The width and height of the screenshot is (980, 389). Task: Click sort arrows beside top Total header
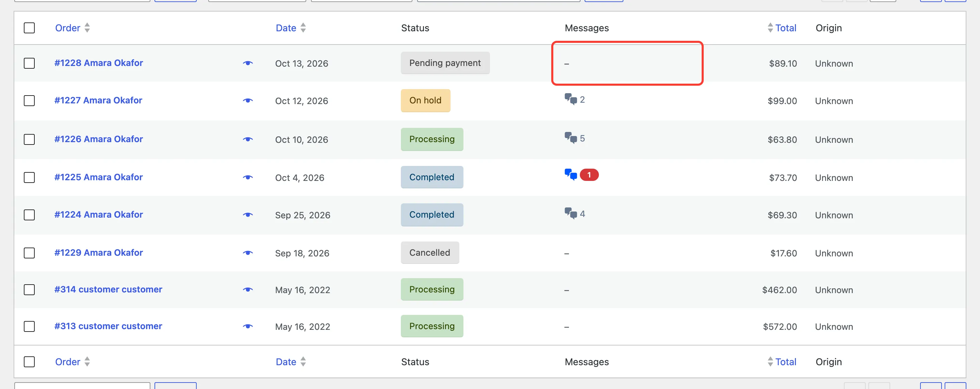770,28
